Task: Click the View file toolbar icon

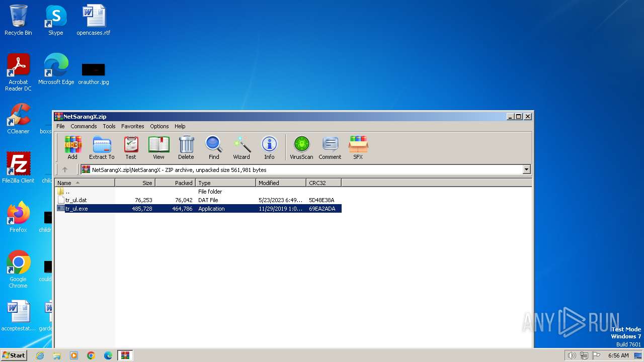Action: point(158,147)
